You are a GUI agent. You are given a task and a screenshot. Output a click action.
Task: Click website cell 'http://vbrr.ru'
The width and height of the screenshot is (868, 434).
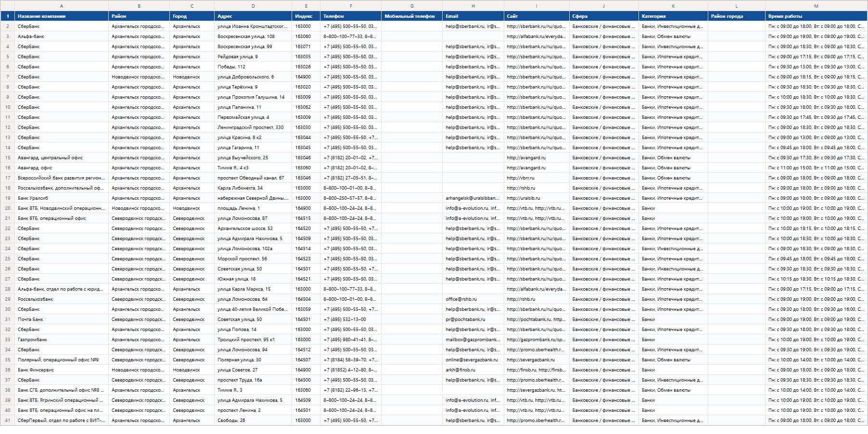(x=536, y=178)
